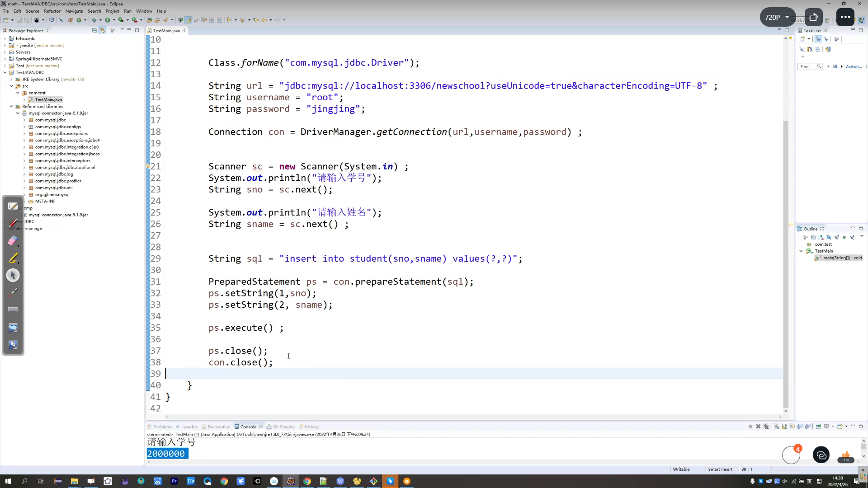
Task: Expand JRE System Library node
Action: tap(11, 79)
